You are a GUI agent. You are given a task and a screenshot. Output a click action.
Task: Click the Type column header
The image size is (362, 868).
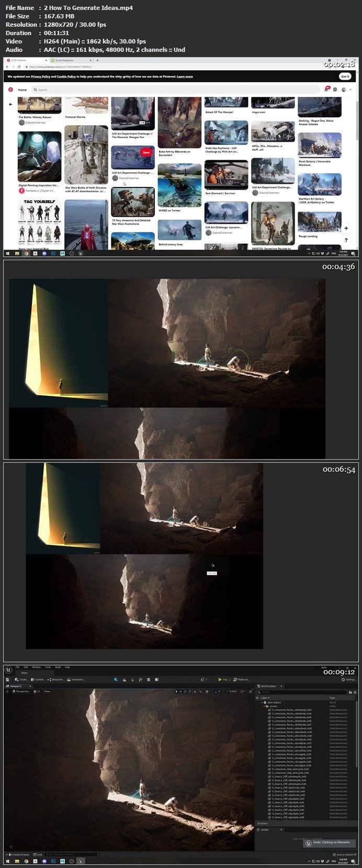[332, 698]
